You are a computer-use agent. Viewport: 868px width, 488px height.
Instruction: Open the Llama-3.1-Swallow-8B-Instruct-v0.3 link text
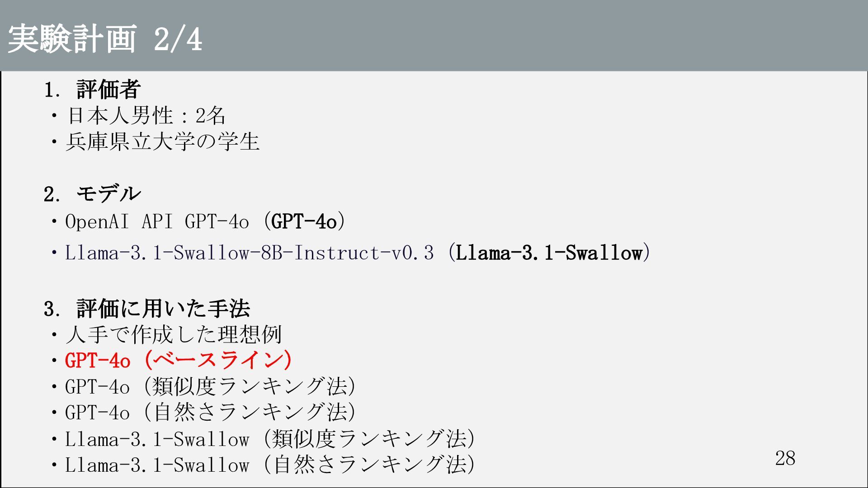point(249,253)
